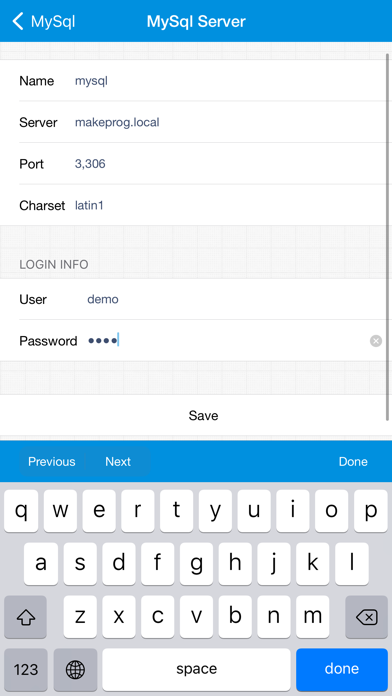The width and height of the screenshot is (392, 696).
Task: Go back to the MySql list
Action: [x=44, y=21]
